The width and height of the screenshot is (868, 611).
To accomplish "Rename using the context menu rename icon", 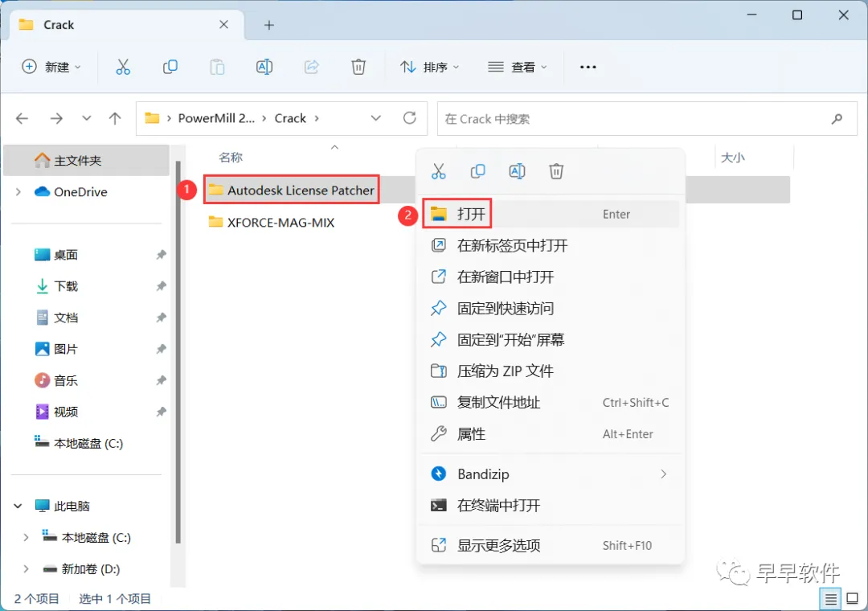I will tap(517, 171).
